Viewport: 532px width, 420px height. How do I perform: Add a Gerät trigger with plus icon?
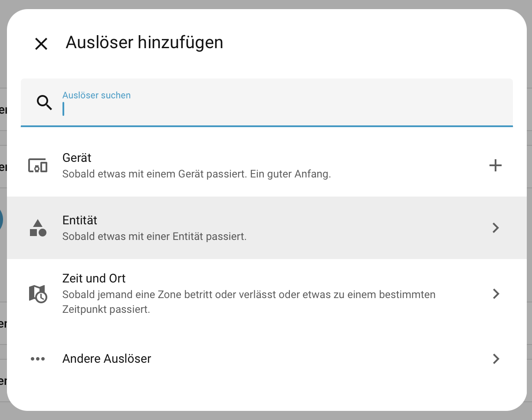pos(495,165)
